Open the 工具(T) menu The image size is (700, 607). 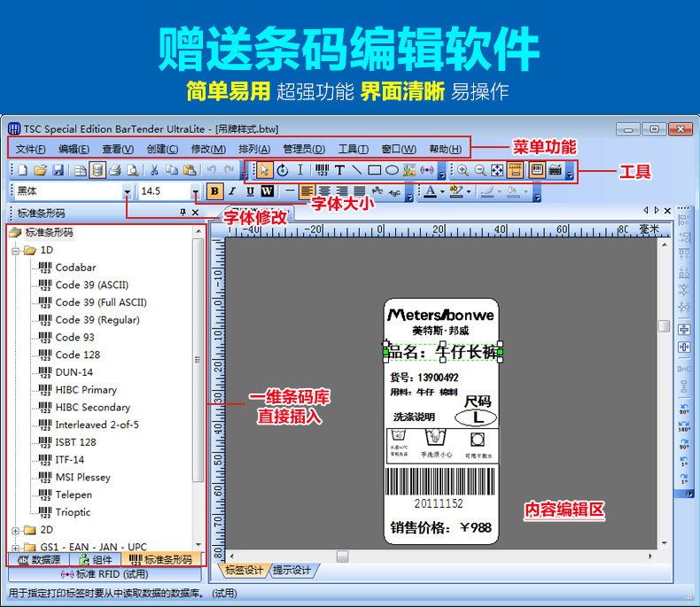point(354,149)
